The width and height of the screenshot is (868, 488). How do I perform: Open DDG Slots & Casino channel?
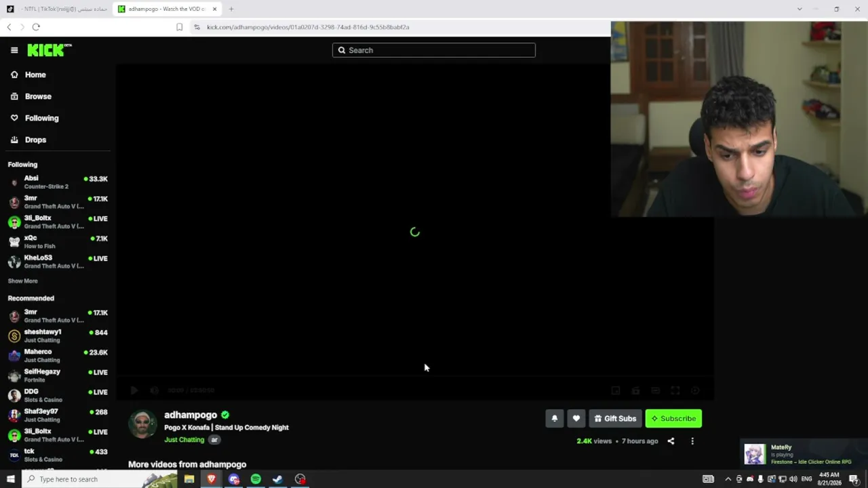pos(58,395)
